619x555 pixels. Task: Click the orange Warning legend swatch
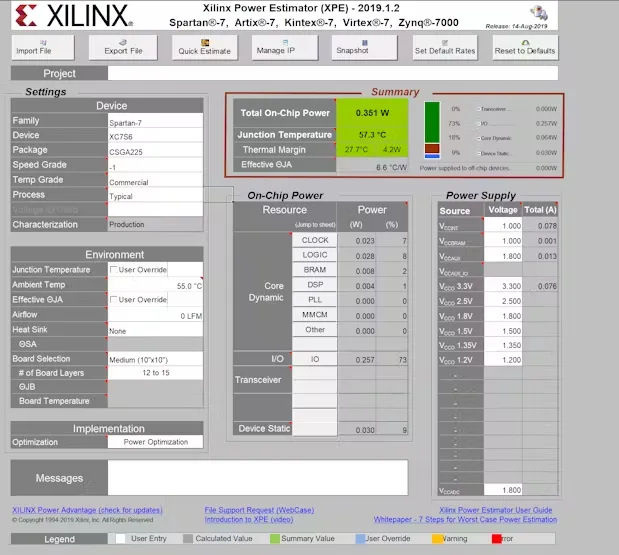437,539
